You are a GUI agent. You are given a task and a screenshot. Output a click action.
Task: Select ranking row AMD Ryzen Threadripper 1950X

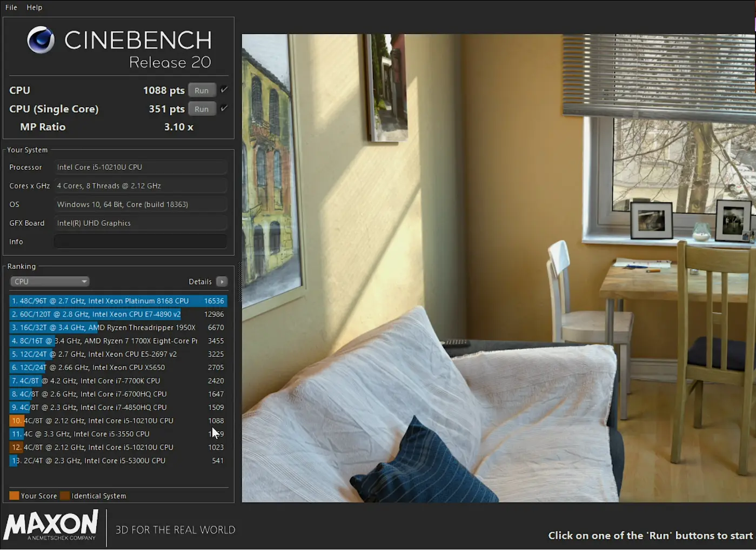pyautogui.click(x=118, y=327)
